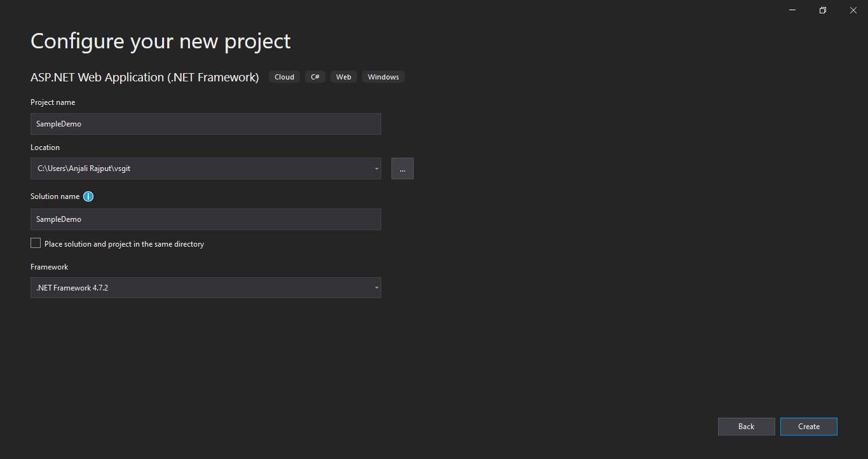
Task: Click the Create button
Action: pyautogui.click(x=809, y=427)
